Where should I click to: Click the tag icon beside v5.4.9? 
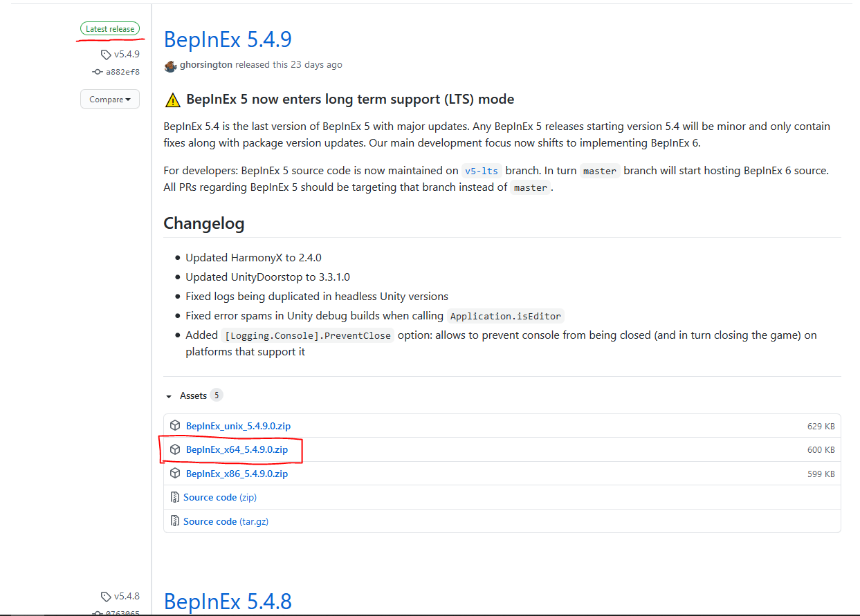point(106,54)
